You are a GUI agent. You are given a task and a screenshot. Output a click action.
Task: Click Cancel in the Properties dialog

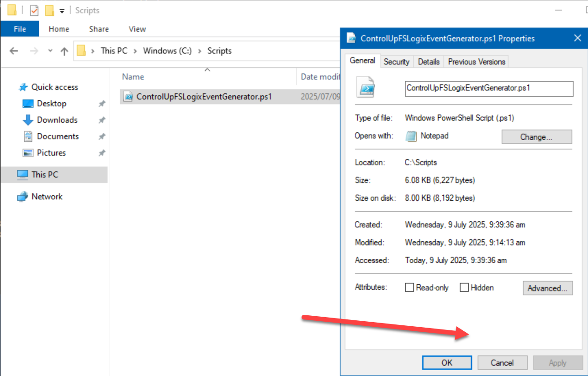coord(502,363)
